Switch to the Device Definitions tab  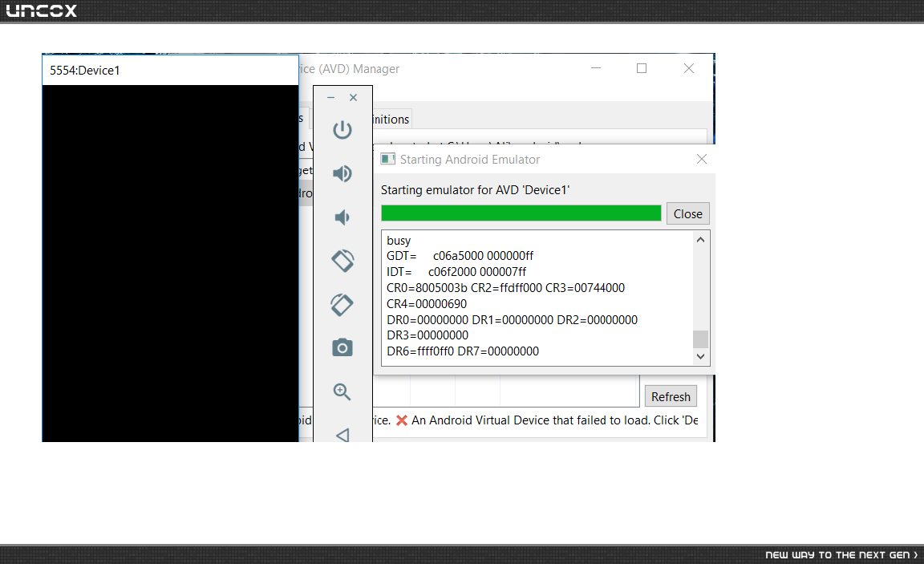391,119
